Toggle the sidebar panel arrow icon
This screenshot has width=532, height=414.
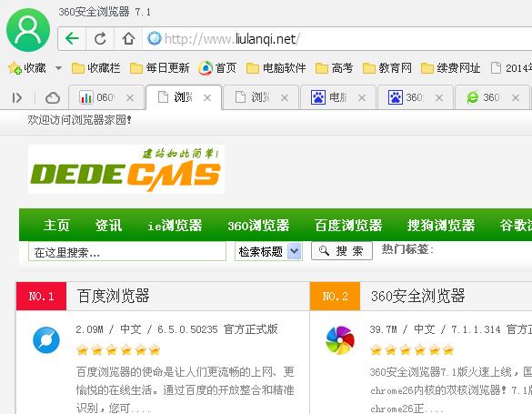click(16, 98)
